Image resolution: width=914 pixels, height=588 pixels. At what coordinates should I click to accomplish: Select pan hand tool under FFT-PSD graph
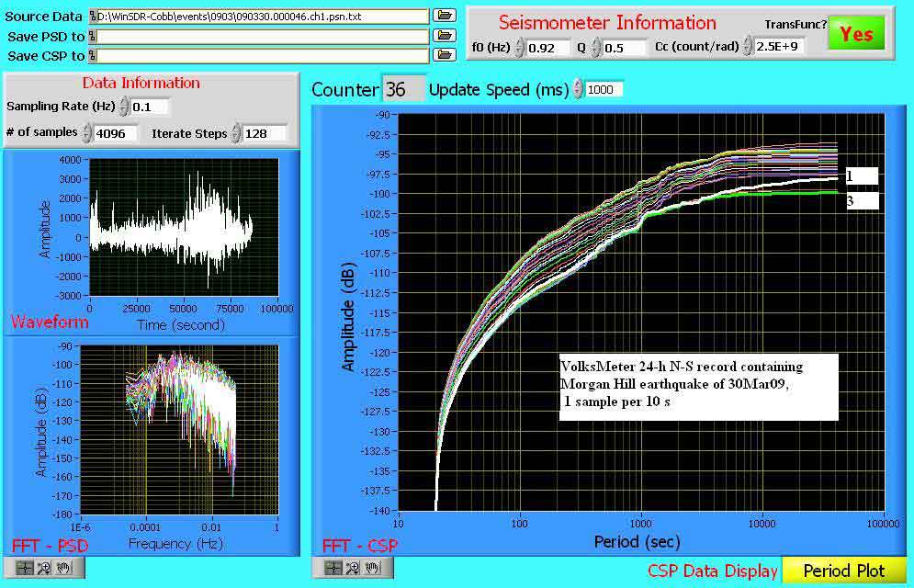click(63, 568)
